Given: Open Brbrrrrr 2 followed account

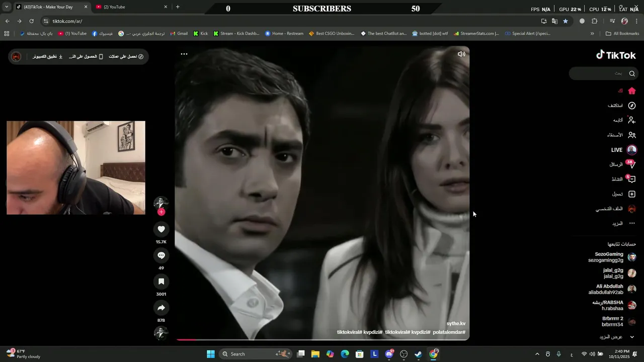Looking at the screenshot, I should [619, 322].
